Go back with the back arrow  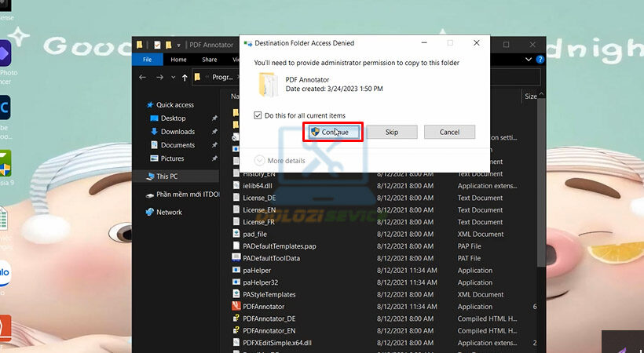(x=142, y=78)
